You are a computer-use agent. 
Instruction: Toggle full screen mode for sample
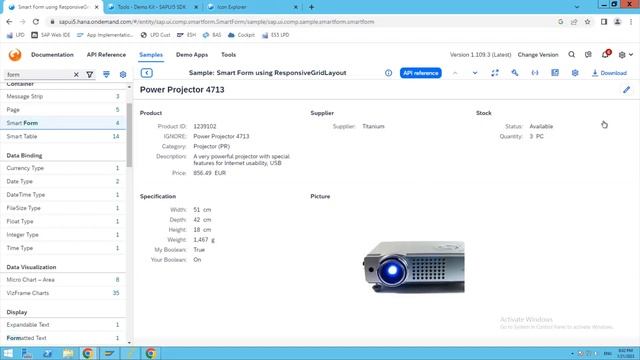tap(495, 73)
